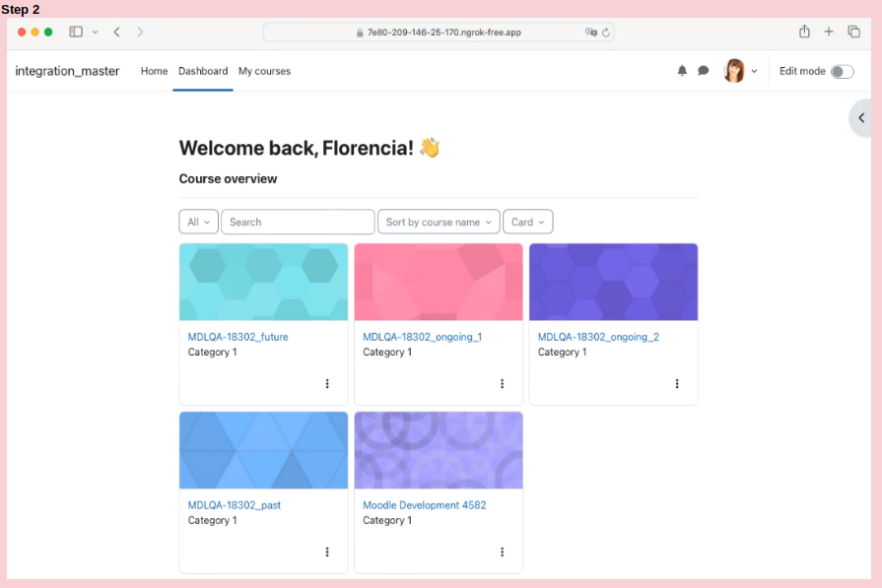Click the Course overview heading
The height and width of the screenshot is (588, 882).
click(x=228, y=178)
